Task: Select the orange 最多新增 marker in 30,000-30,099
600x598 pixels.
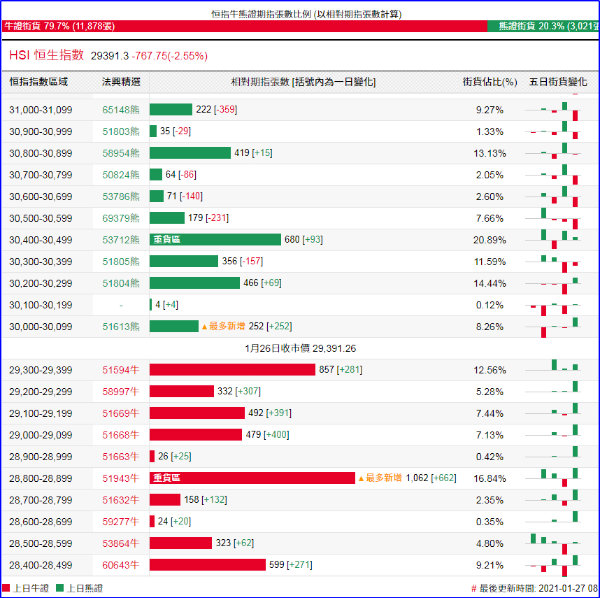Action: tap(223, 326)
